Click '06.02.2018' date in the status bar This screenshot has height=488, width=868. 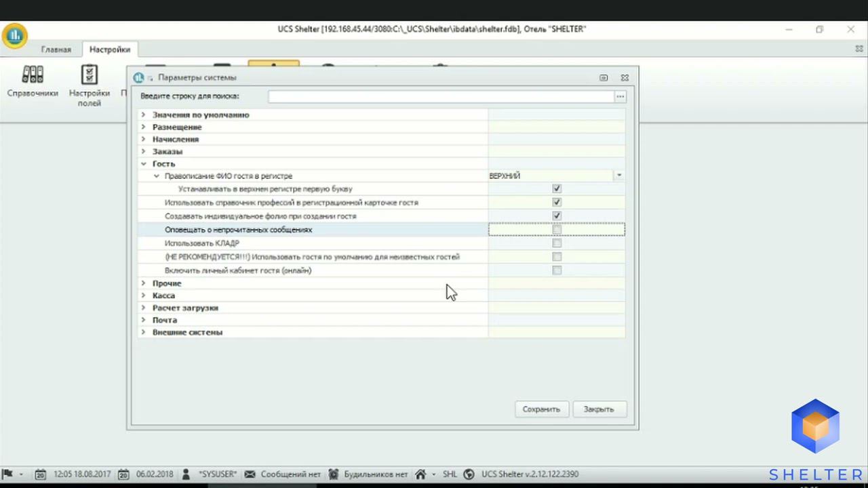click(x=155, y=474)
